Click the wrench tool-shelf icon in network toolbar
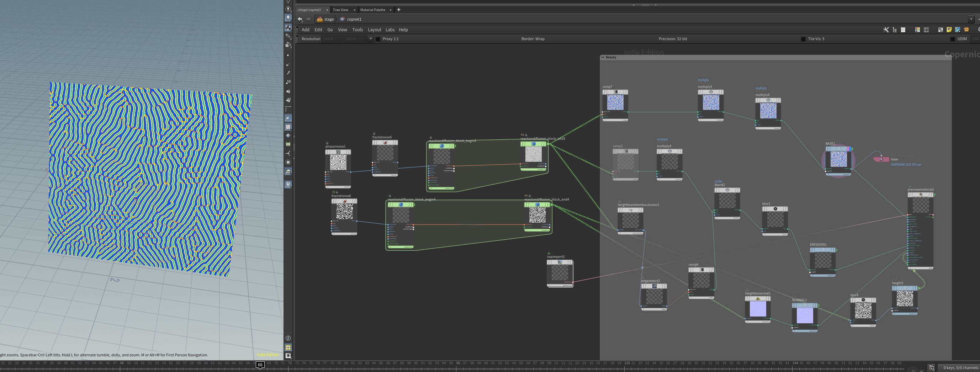Screen dimensions: 980x372 click(886, 30)
